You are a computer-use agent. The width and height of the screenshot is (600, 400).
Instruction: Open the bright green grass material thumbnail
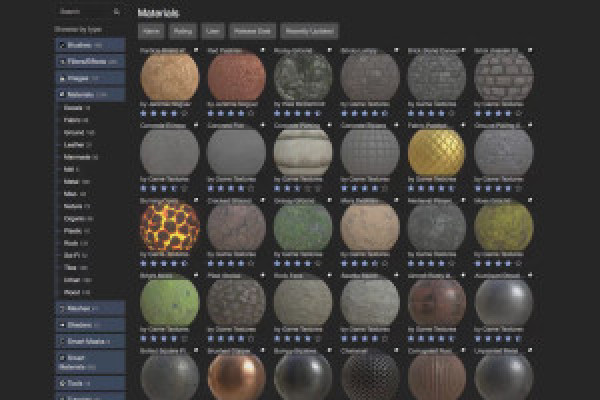pyautogui.click(x=170, y=302)
